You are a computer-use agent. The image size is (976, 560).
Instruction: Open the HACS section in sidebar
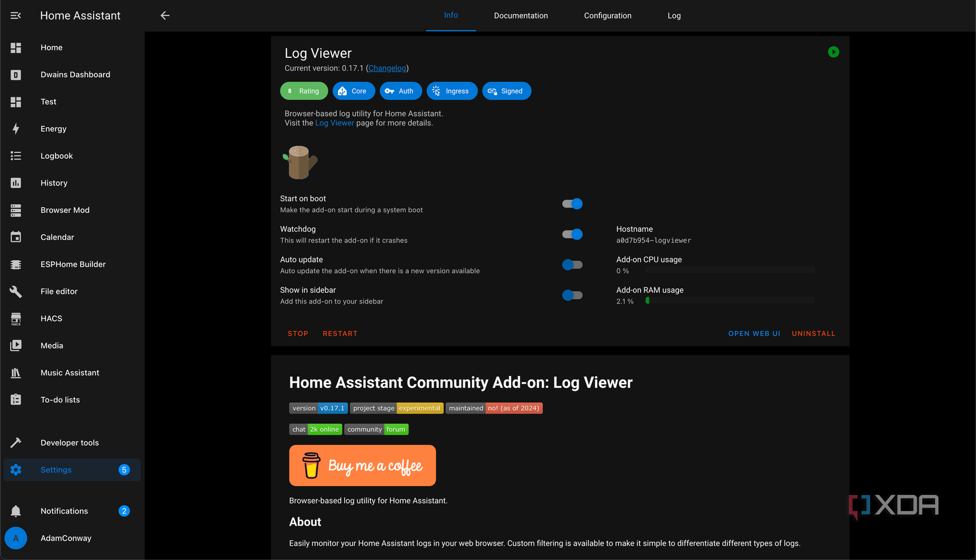(16, 319)
